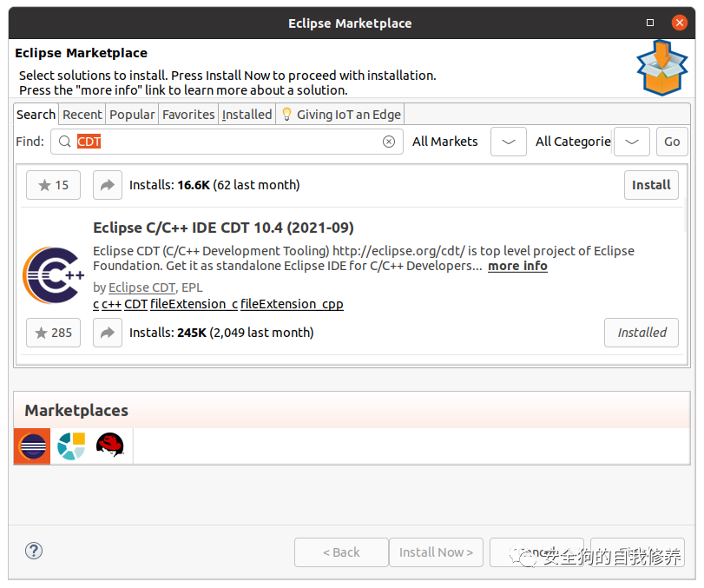Star Eclipse C/C++ IDE CDT, 285 favorites

click(53, 333)
